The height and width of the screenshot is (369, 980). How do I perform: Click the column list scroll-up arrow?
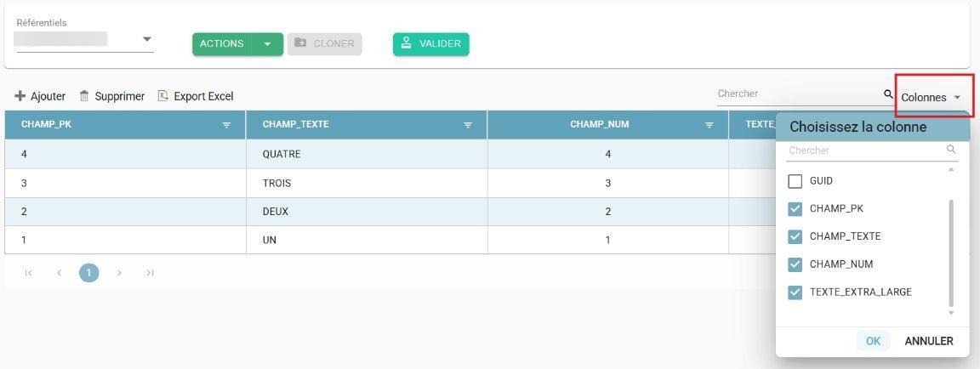tap(951, 169)
